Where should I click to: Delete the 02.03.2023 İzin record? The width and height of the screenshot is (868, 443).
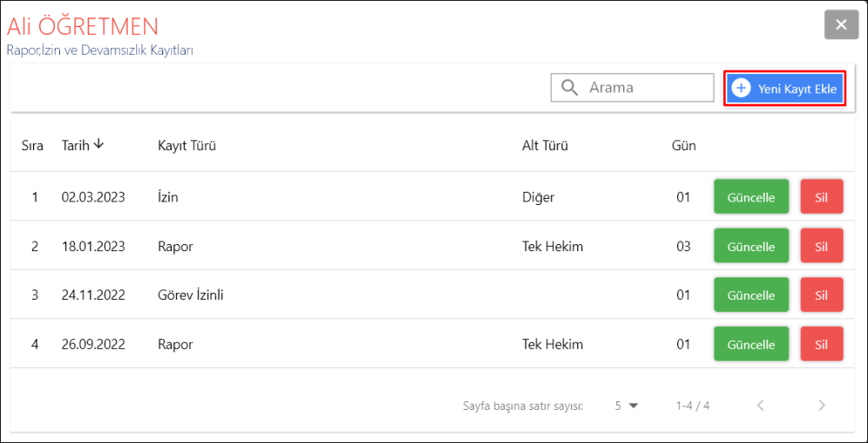click(821, 197)
